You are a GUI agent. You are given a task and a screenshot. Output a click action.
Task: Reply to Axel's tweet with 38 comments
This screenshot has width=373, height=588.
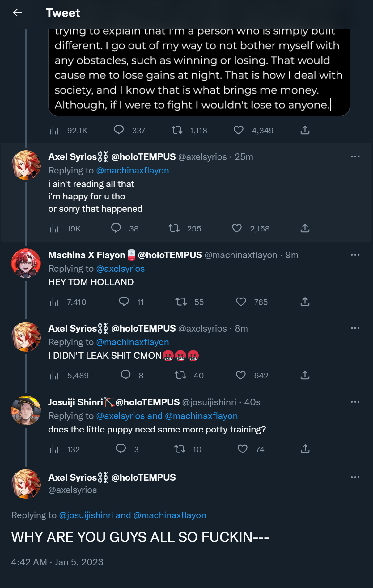coord(116,228)
